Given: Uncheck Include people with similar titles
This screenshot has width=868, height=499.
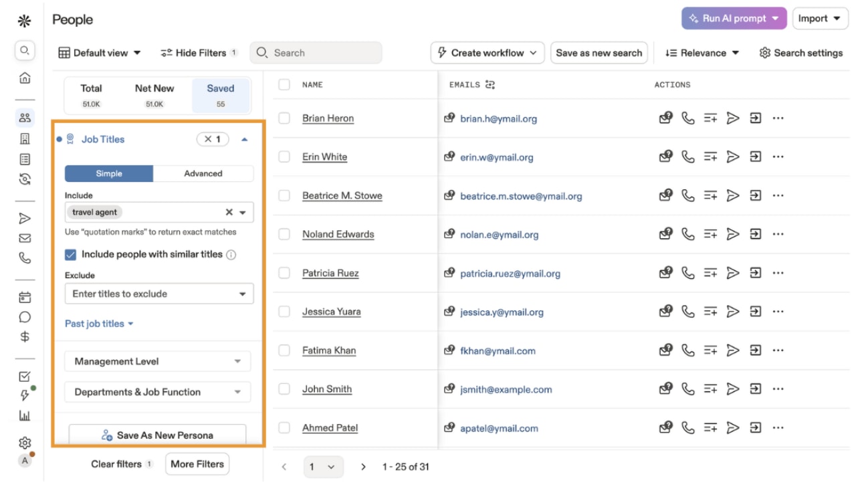Looking at the screenshot, I should point(70,255).
